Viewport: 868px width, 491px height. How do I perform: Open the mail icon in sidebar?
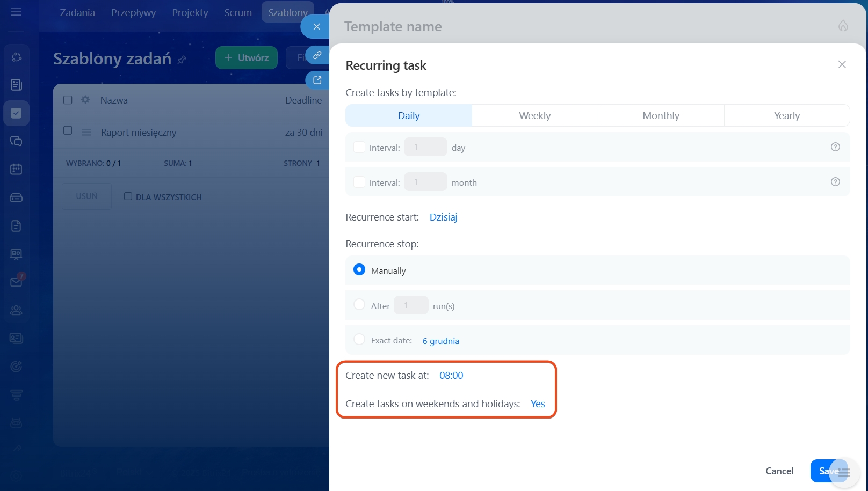(x=16, y=282)
